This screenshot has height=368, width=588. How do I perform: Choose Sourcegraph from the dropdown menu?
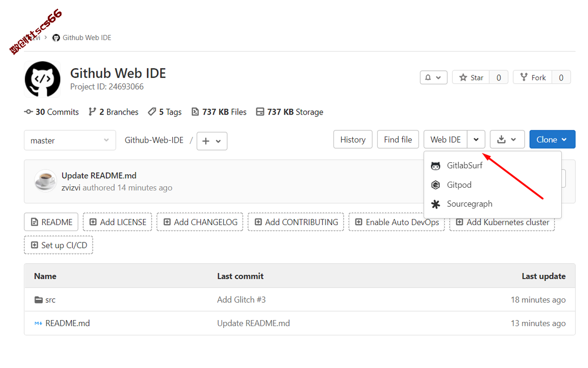(x=492, y=204)
